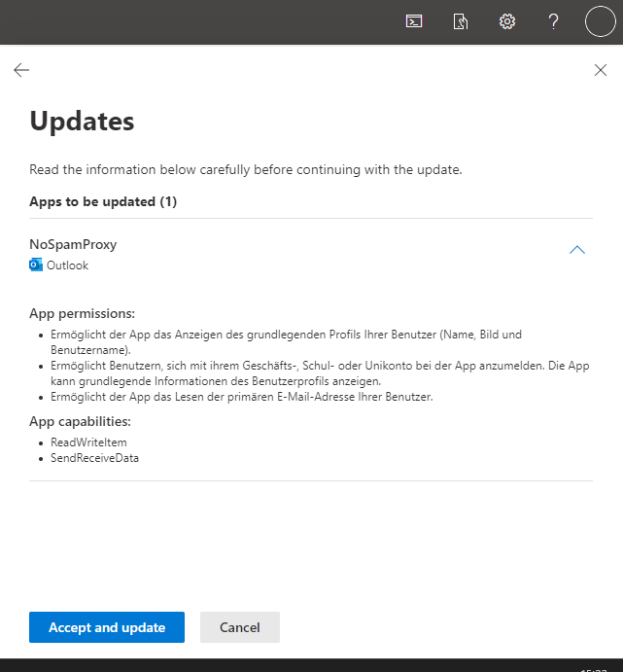This screenshot has width=623, height=672.
Task: Click the document release notes icon in header
Action: [x=461, y=21]
